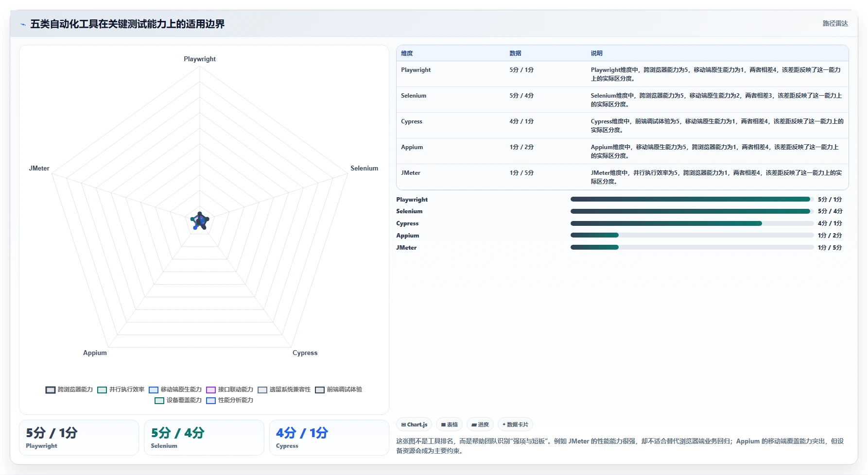Open the 4分 / 1分 Cypress summary card
868x475 pixels.
tap(329, 438)
